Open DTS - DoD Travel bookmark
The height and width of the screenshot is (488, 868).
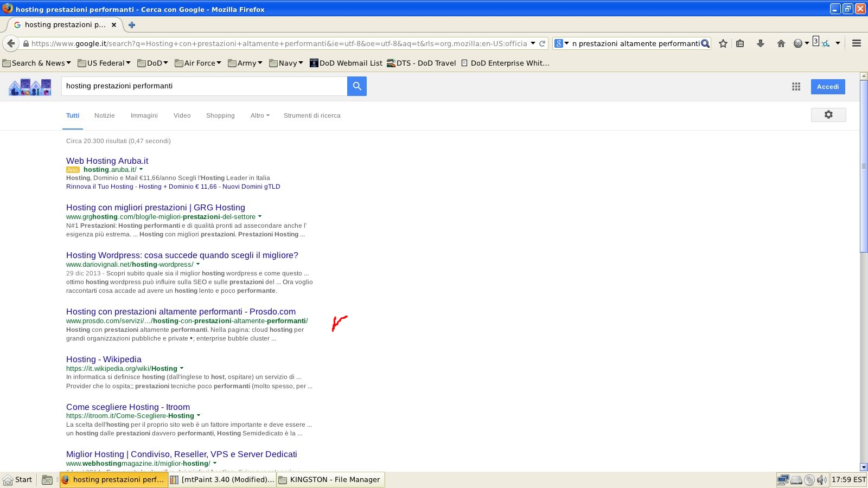tap(422, 63)
